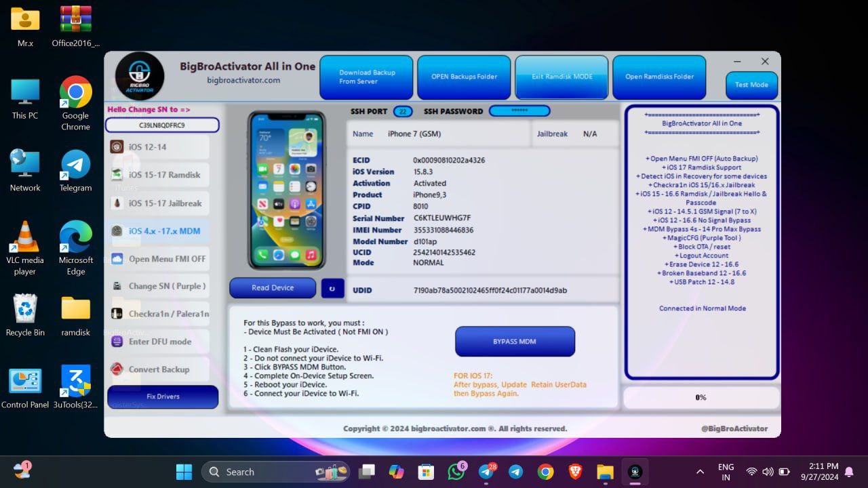868x488 pixels.
Task: Click the ENG IN language indicator
Action: coord(726,472)
